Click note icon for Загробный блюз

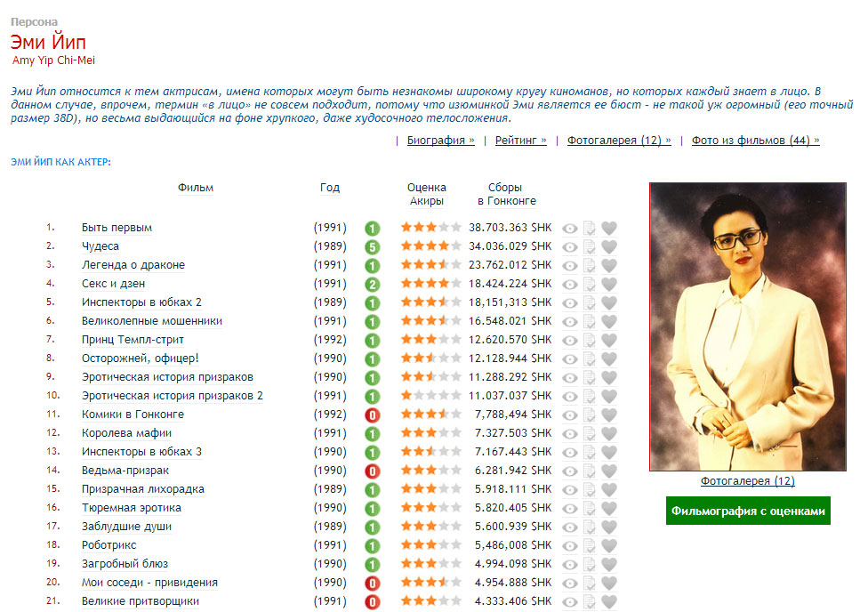pyautogui.click(x=590, y=564)
